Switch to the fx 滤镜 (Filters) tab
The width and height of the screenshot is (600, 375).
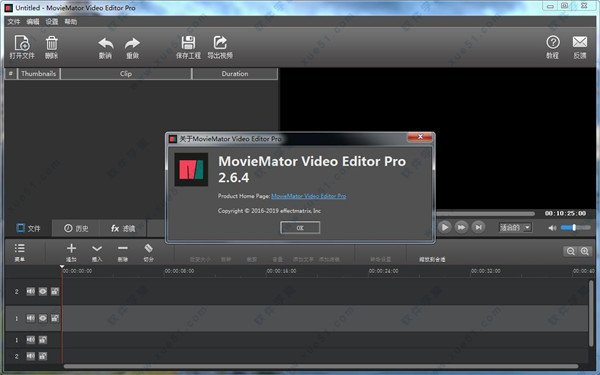coord(123,228)
